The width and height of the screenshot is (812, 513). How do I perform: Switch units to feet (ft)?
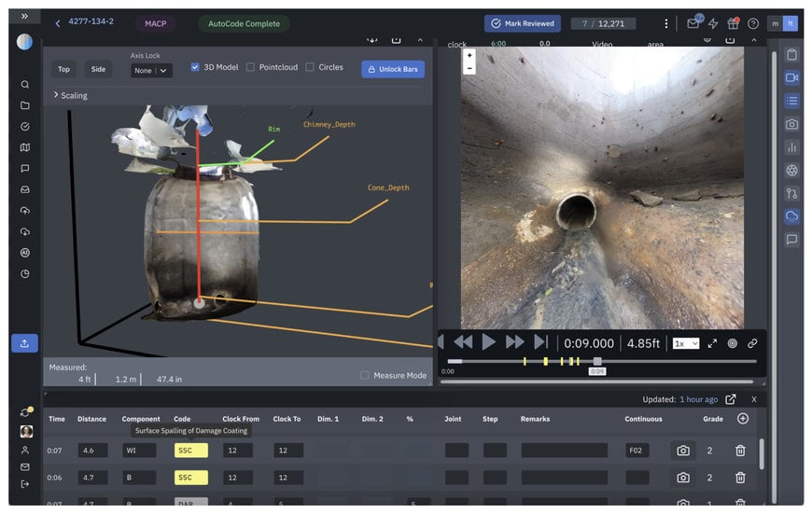pos(791,24)
